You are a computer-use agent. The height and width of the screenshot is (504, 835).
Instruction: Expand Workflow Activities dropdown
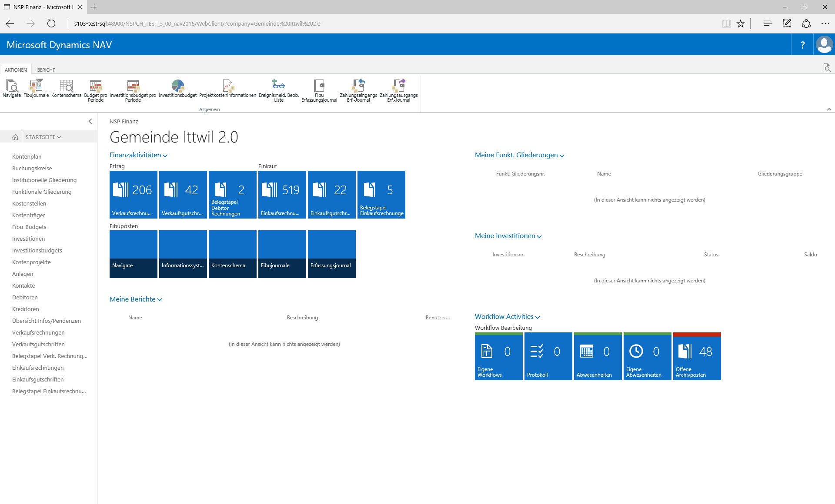tap(508, 317)
